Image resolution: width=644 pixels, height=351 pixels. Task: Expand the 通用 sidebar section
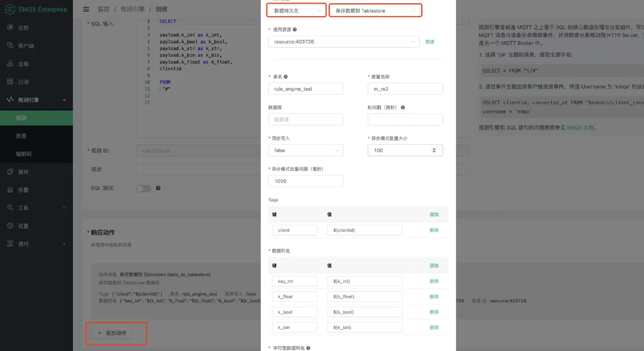click(x=36, y=244)
